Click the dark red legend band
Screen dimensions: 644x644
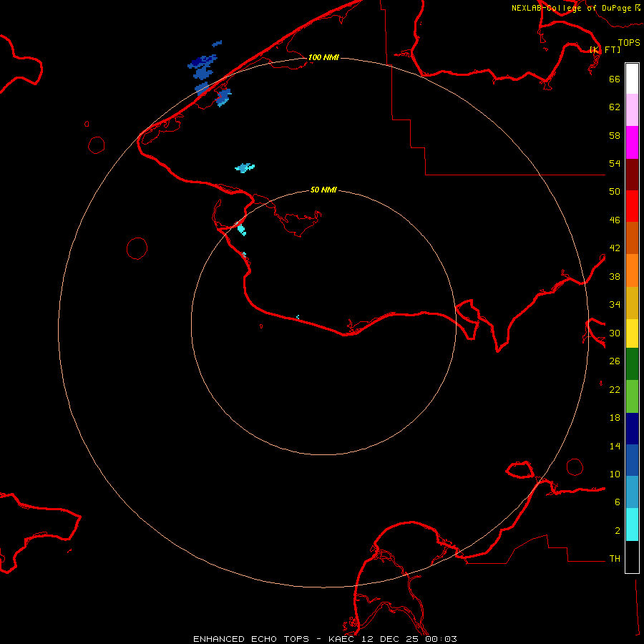pos(632,175)
